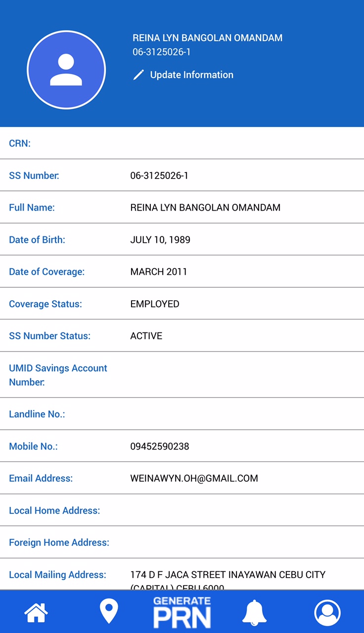The height and width of the screenshot is (633, 364).
Task: Tap the Full Name value in list
Action: 205,208
